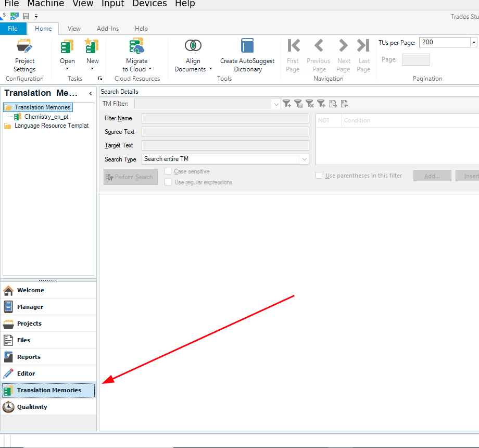Expand Align Documents dropdown arrow

click(x=210, y=69)
